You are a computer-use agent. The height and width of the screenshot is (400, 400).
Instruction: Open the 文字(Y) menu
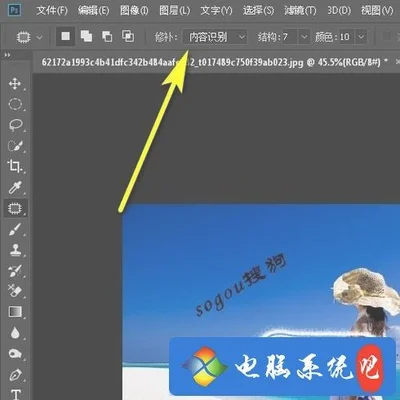216,11
